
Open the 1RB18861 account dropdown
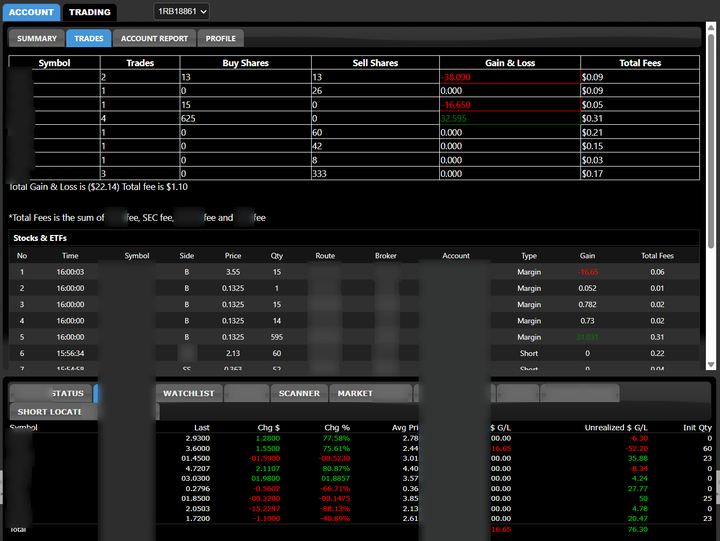pyautogui.click(x=181, y=11)
